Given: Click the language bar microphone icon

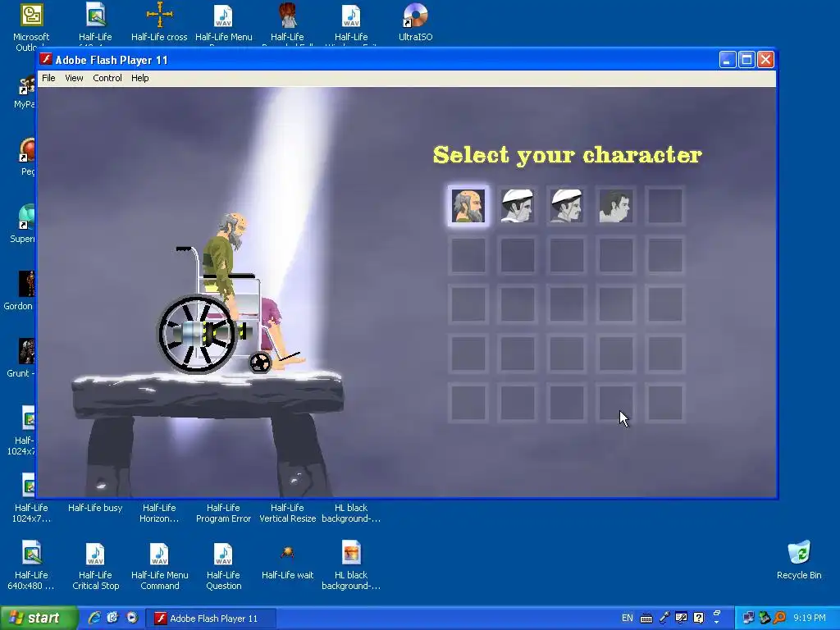Looking at the screenshot, I should point(664,618).
